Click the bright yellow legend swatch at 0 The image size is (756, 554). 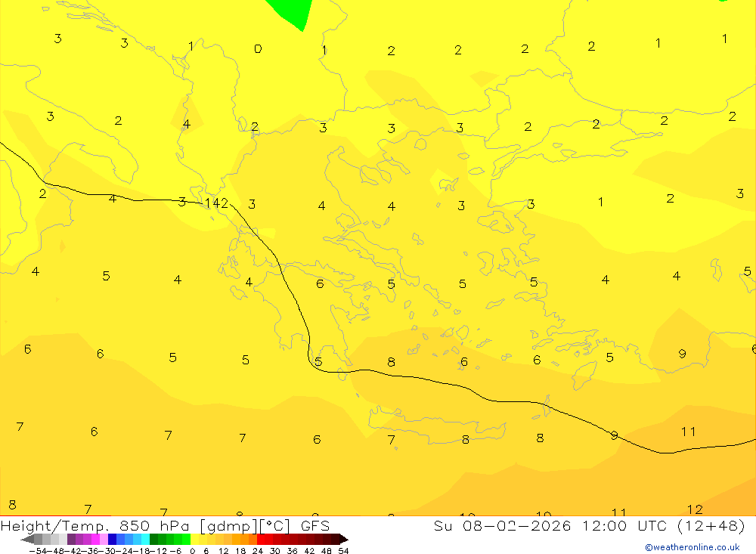[195, 539]
